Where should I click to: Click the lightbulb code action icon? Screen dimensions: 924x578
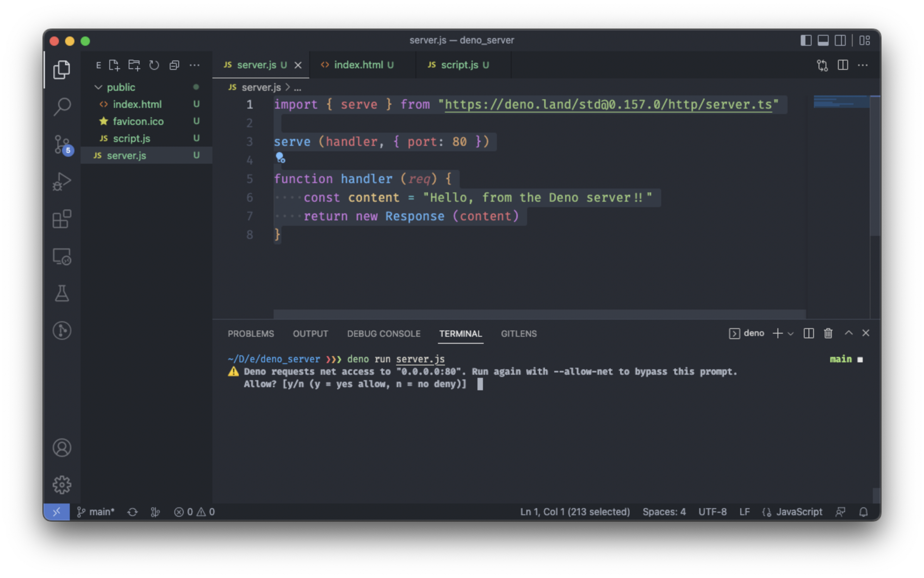(x=280, y=157)
